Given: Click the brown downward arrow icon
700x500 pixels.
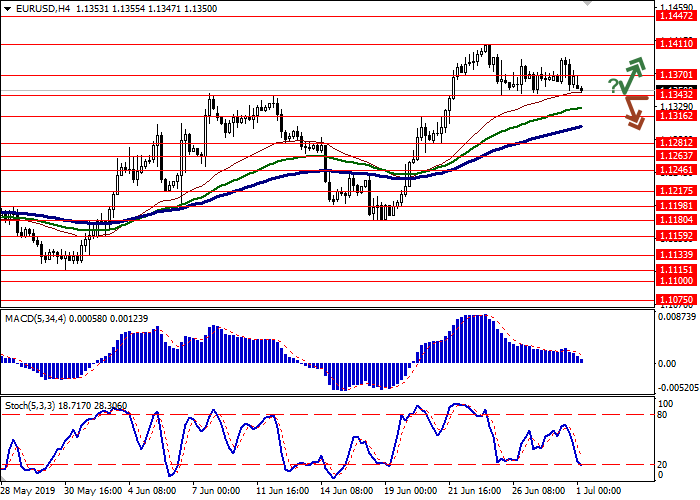Looking at the screenshot, I should (x=631, y=110).
